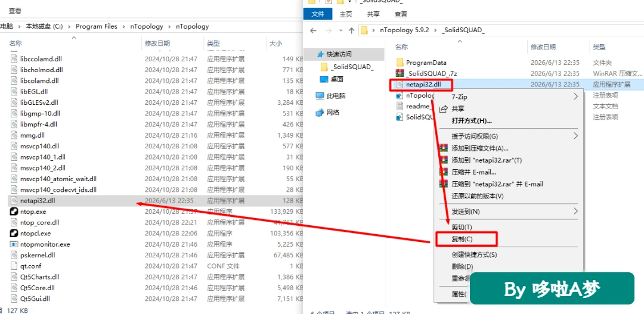Choose Create shortcut in context menu
Screen dimensions: 644x314
tap(475, 254)
